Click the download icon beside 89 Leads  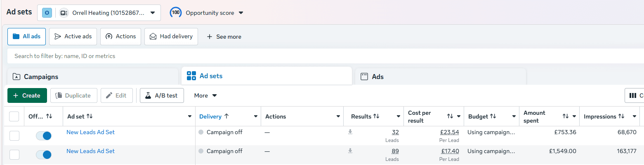click(x=350, y=151)
